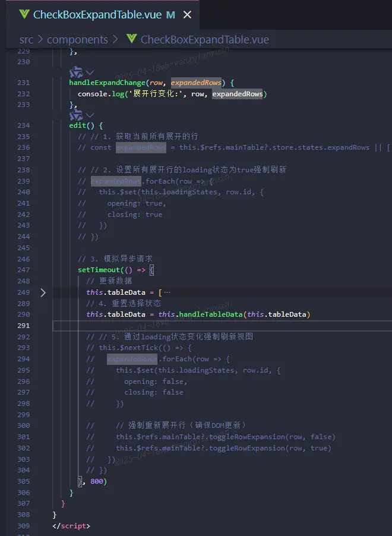This screenshot has width=392, height=536.
Task: Click the 'setTimeout' call on line 247
Action: point(99,270)
